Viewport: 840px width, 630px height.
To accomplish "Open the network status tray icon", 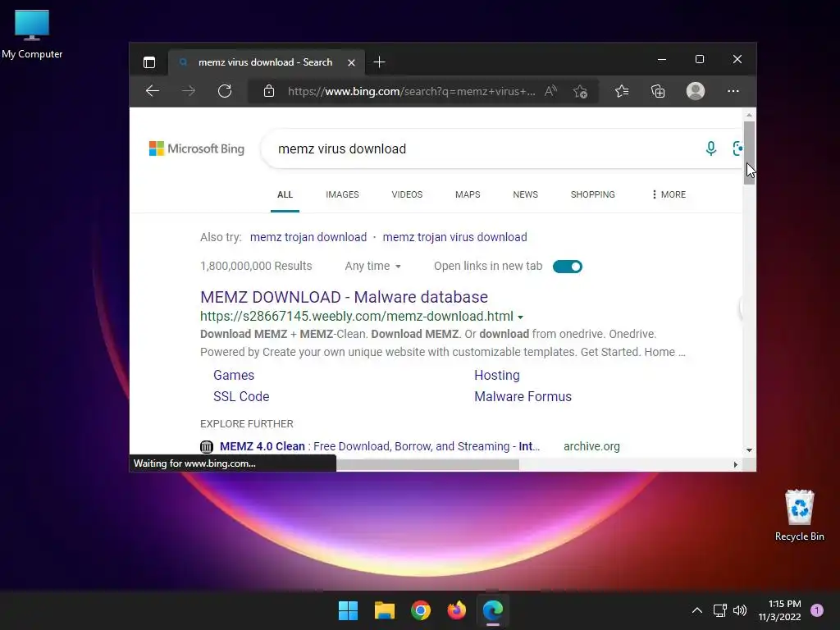I will (720, 610).
